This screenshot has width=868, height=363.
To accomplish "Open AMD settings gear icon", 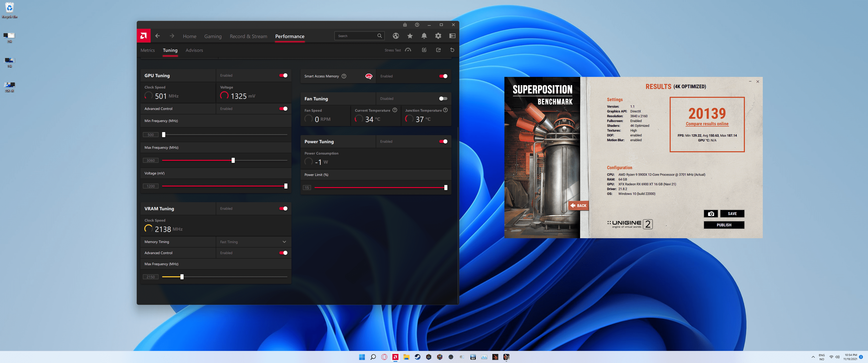I will tap(438, 36).
